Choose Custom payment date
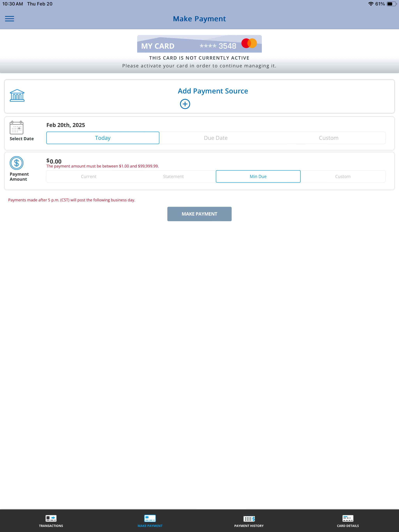Screen dimensions: 399x532 pyautogui.click(x=329, y=138)
